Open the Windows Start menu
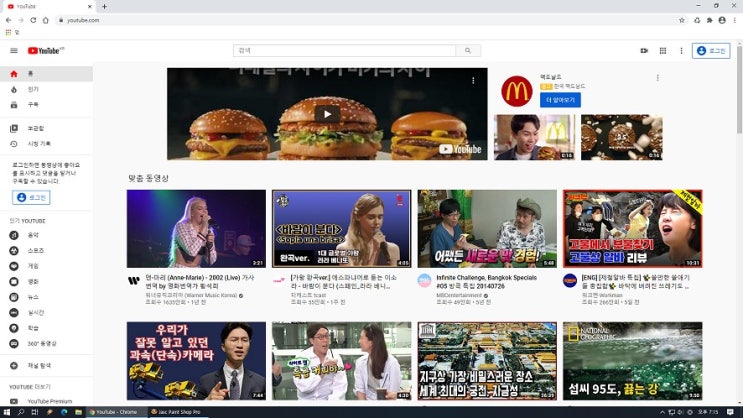This screenshot has height=418, width=743. (7, 412)
